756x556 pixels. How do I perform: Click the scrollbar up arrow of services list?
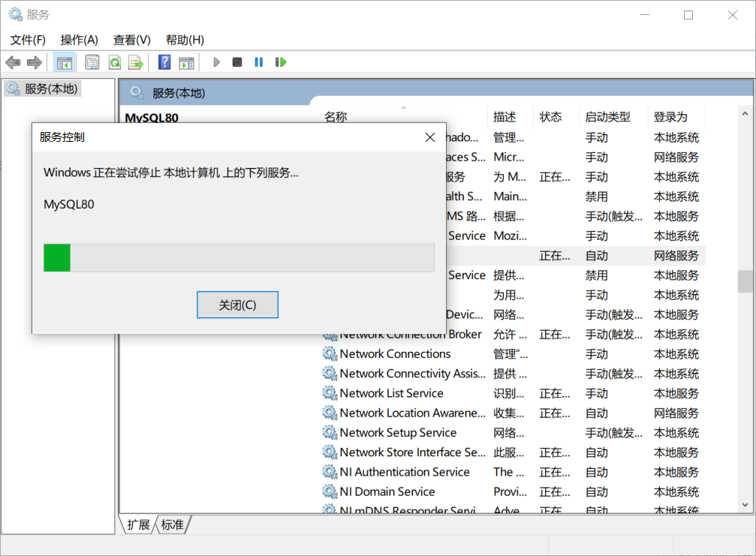[x=745, y=114]
